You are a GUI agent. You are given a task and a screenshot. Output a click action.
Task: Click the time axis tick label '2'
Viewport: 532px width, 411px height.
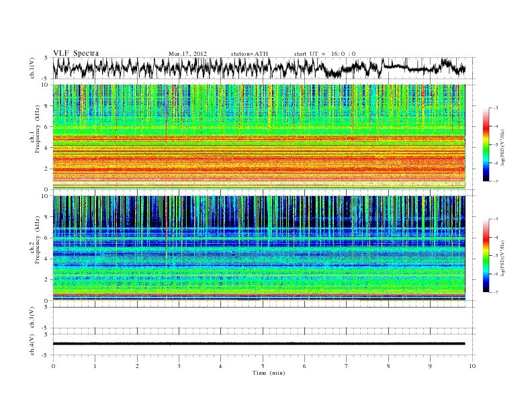(x=137, y=366)
